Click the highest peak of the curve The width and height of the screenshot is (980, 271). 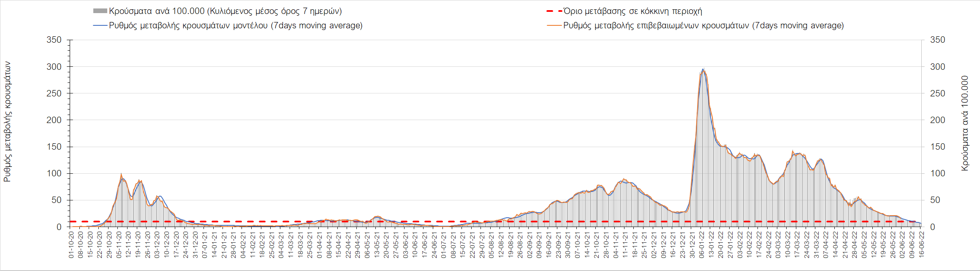click(x=703, y=69)
